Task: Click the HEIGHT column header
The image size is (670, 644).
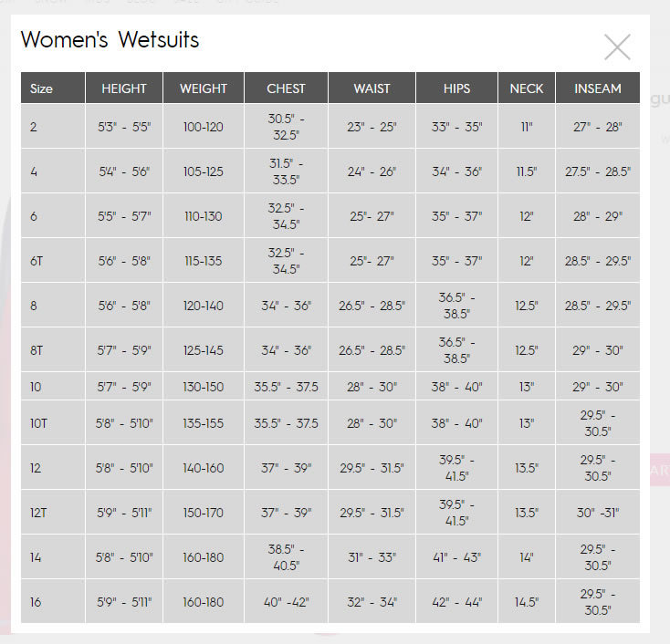Action: (x=124, y=88)
